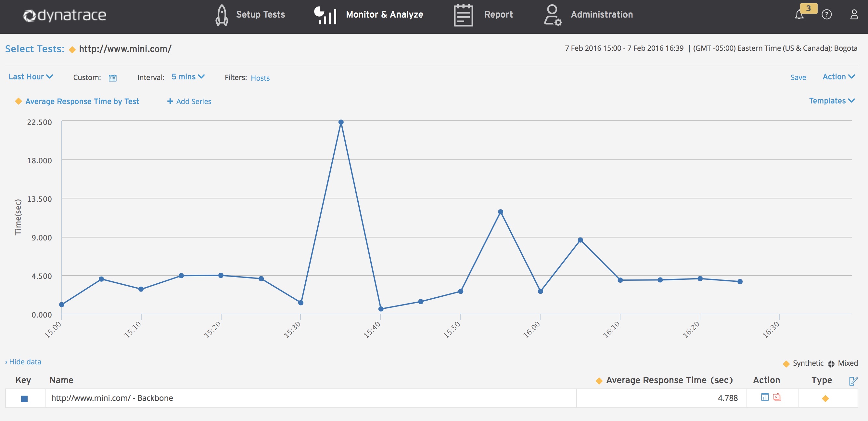The height and width of the screenshot is (421, 868).
Task: Toggle the Synthetic diamond indicator
Action: [786, 363]
